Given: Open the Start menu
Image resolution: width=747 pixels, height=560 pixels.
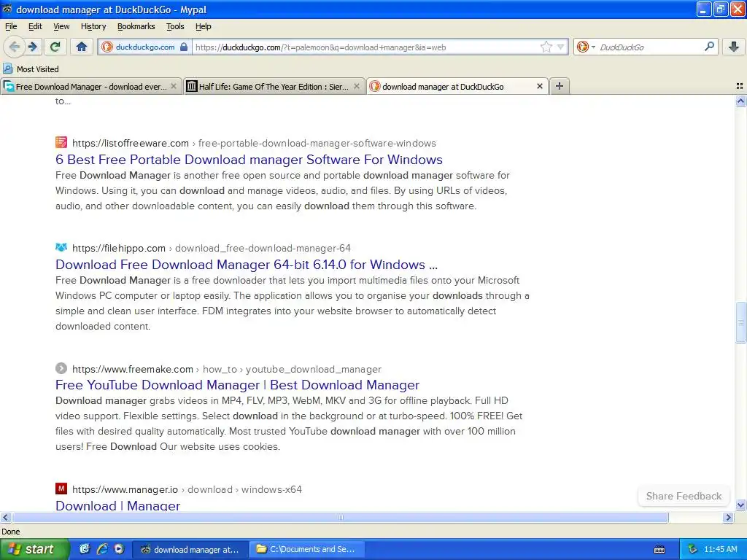Looking at the screenshot, I should pyautogui.click(x=34, y=549).
